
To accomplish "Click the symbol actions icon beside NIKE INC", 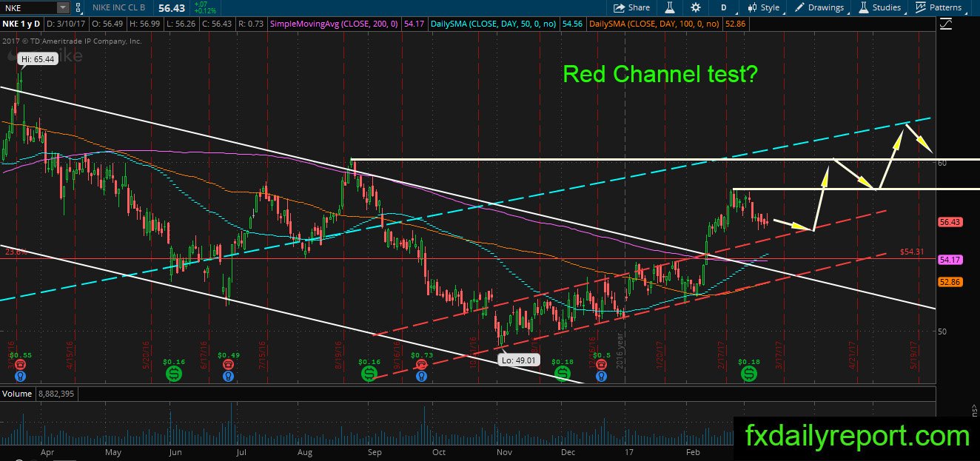I will click(x=78, y=7).
